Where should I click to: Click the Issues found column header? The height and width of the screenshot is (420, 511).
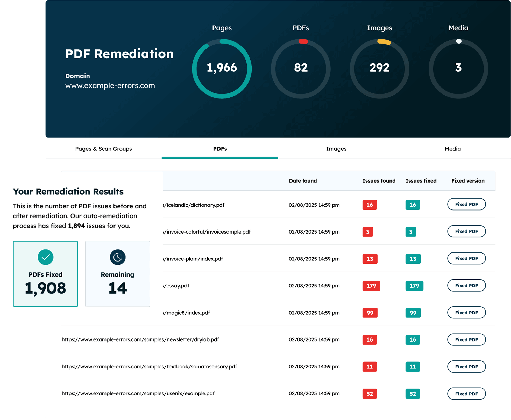(x=379, y=181)
